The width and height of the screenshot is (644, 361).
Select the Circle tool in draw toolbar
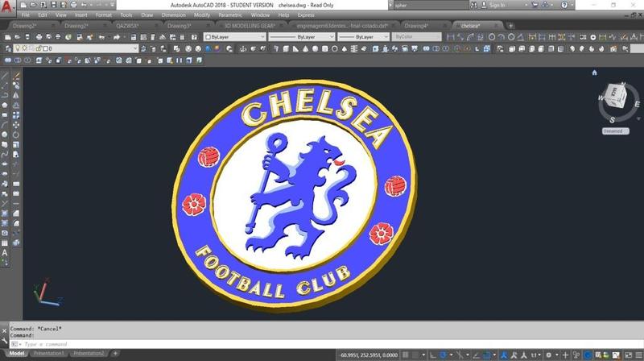coord(5,135)
